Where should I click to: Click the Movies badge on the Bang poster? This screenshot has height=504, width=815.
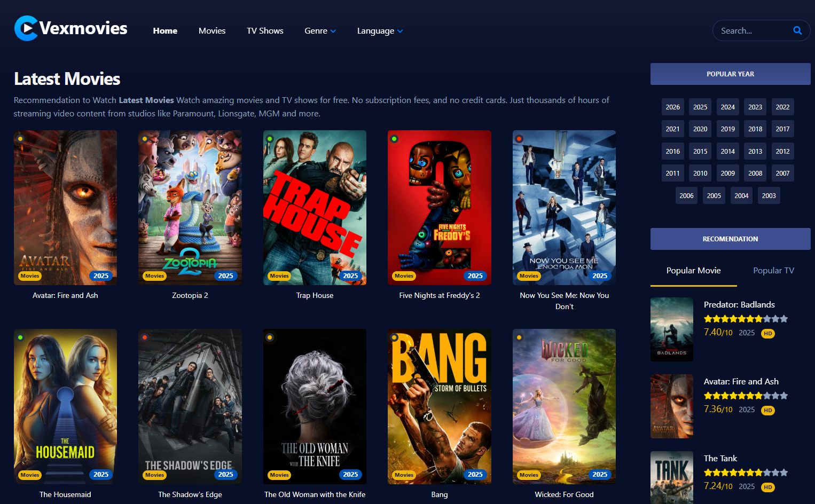404,475
